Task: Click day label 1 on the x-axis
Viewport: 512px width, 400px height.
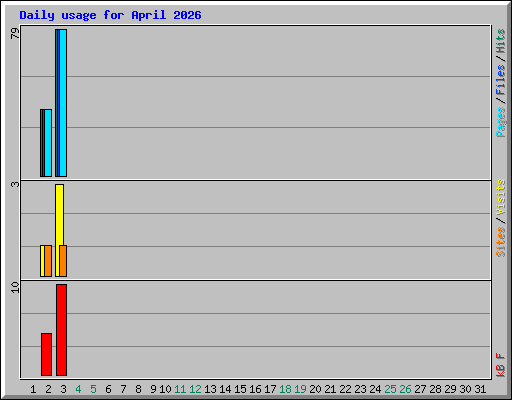Action: point(33,389)
